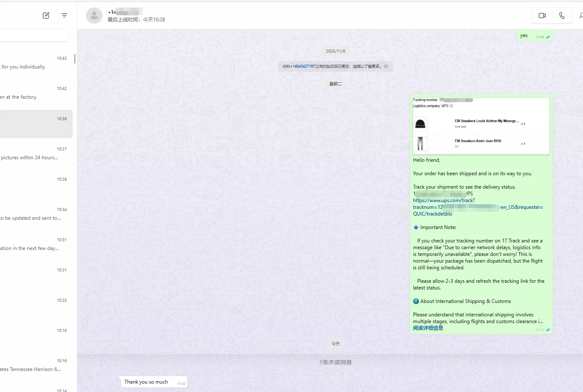The image size is (583, 392).
Task: Open chat ending "for you individually."
Action: click(x=34, y=63)
